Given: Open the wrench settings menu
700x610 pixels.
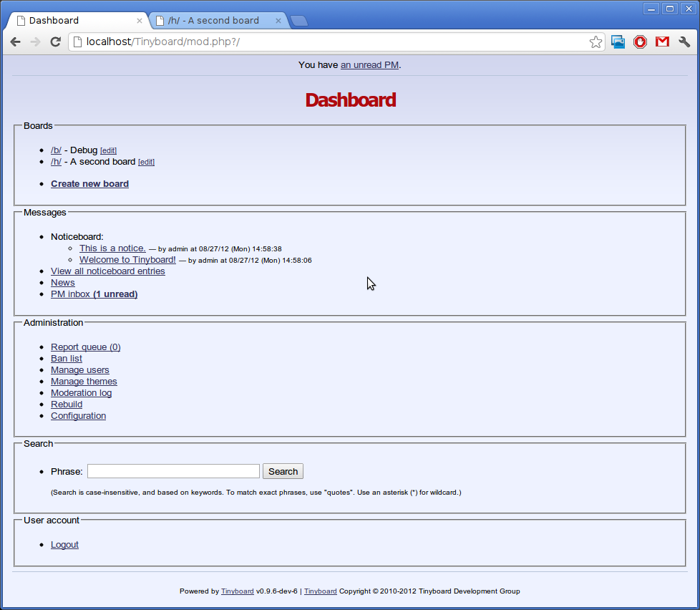Looking at the screenshot, I should tap(684, 42).
